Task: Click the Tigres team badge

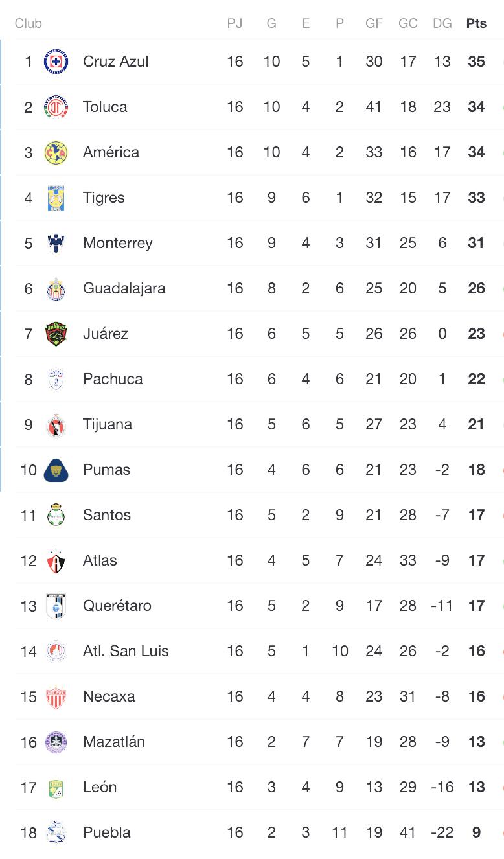Action: click(x=56, y=198)
